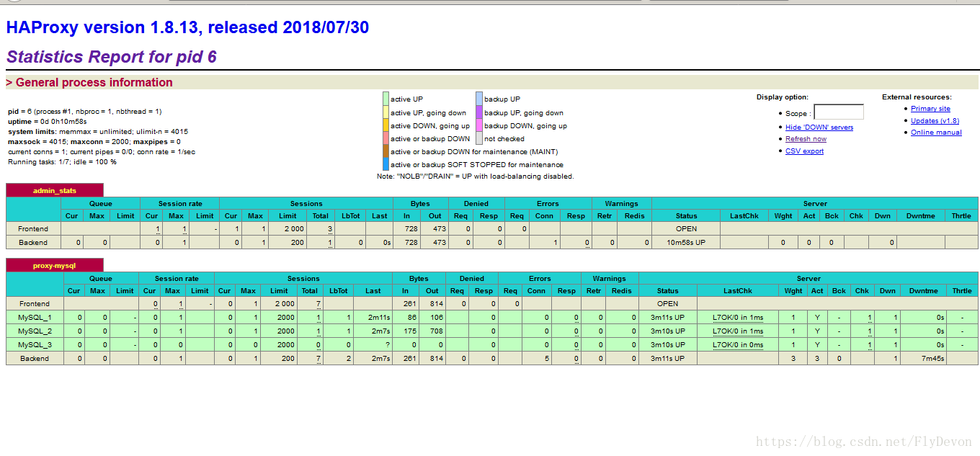Click the HAProxy version 1.8.13 heading
The height and width of the screenshot is (456, 980).
[187, 27]
